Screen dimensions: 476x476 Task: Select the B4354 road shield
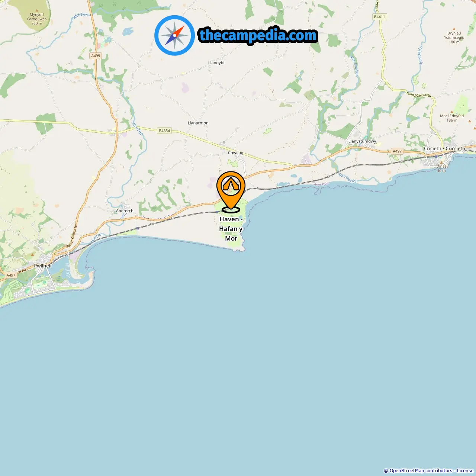coord(164,131)
